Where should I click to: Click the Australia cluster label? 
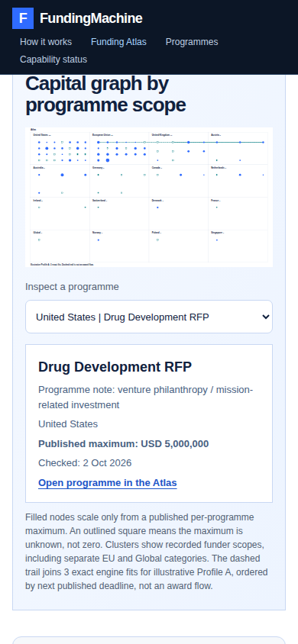(39, 168)
